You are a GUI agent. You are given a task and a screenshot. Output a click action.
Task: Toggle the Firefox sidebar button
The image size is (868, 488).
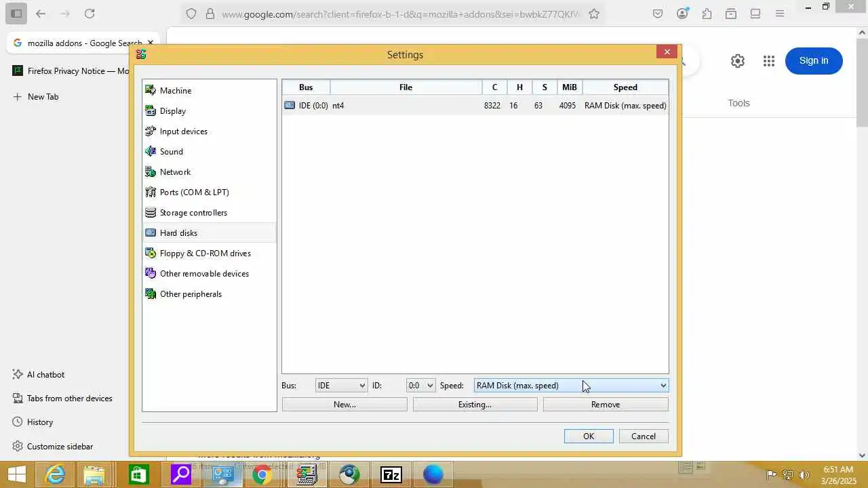(x=16, y=14)
